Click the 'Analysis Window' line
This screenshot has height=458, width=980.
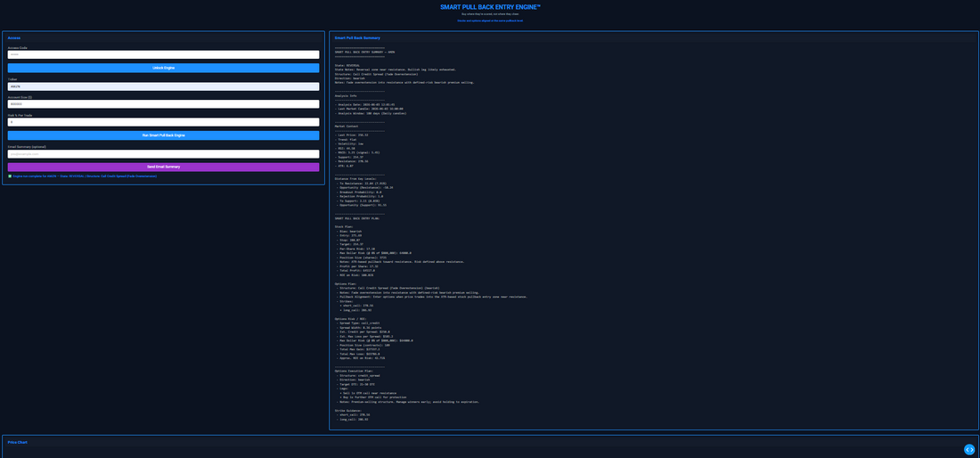point(372,113)
